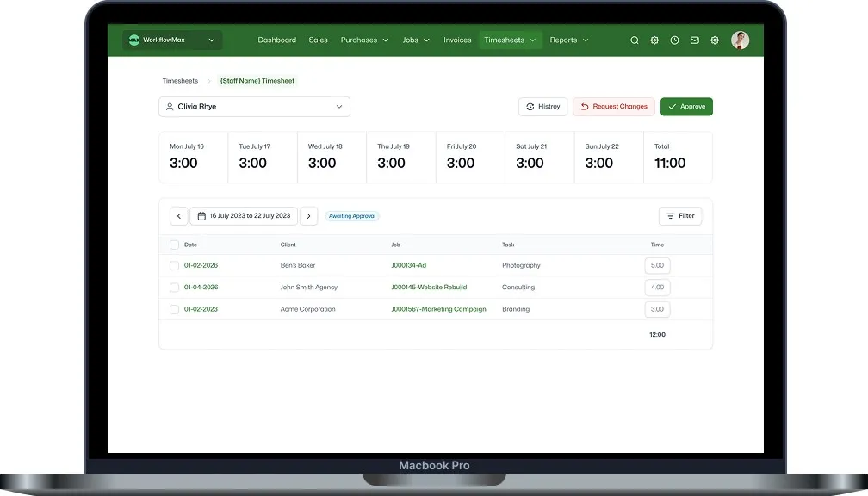868x496 pixels.
Task: Click the WorkflowMax logo icon
Action: pyautogui.click(x=134, y=40)
